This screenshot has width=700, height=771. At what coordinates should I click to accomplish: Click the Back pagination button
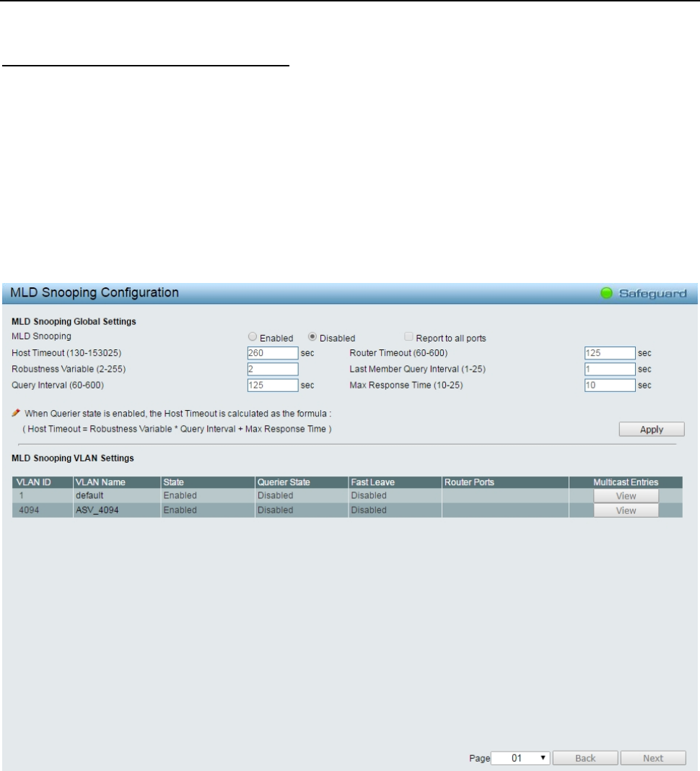click(585, 758)
